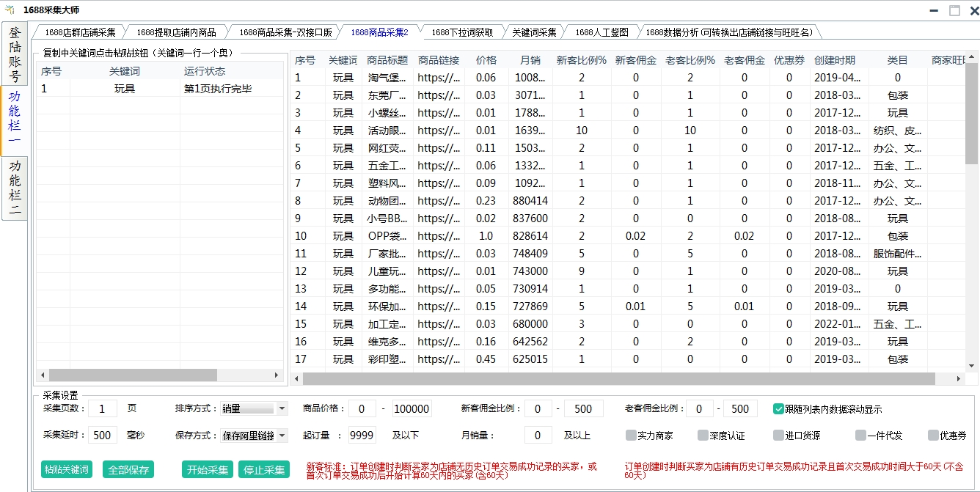980x492 pixels.
Task: Click the 类目 column header
Action: tap(898, 60)
